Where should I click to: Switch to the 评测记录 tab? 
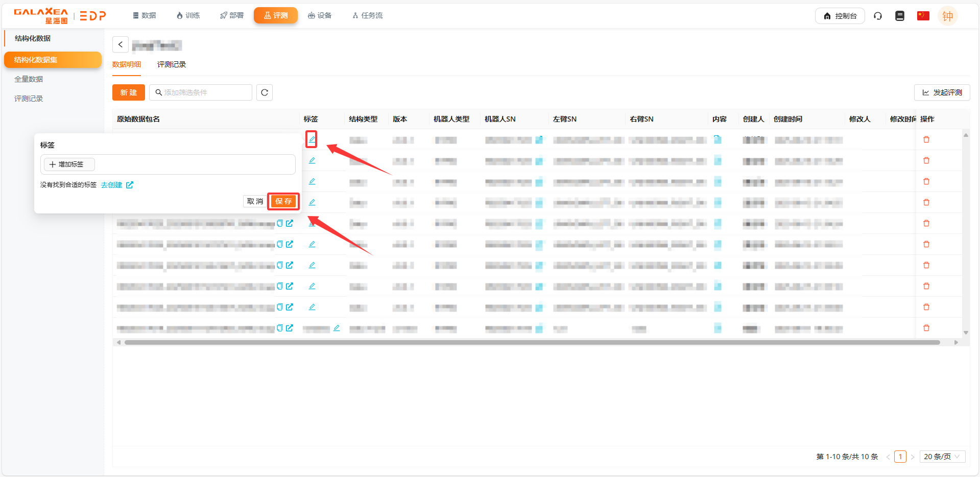pos(171,64)
